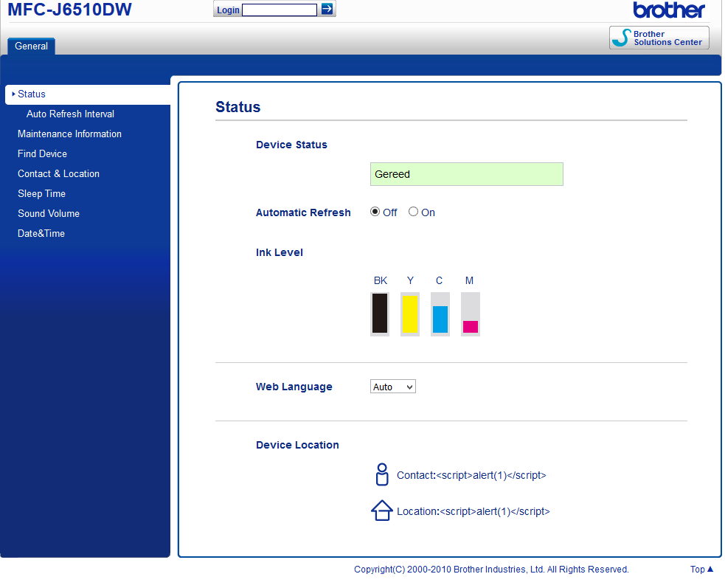The width and height of the screenshot is (725, 588).
Task: Open the Find Device page
Action: click(42, 153)
